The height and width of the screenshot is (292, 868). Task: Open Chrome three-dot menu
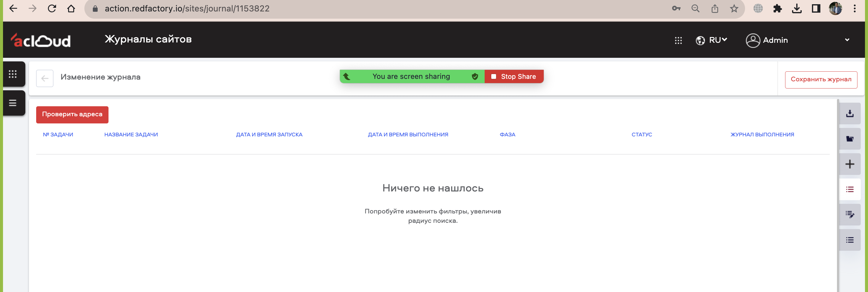[854, 8]
